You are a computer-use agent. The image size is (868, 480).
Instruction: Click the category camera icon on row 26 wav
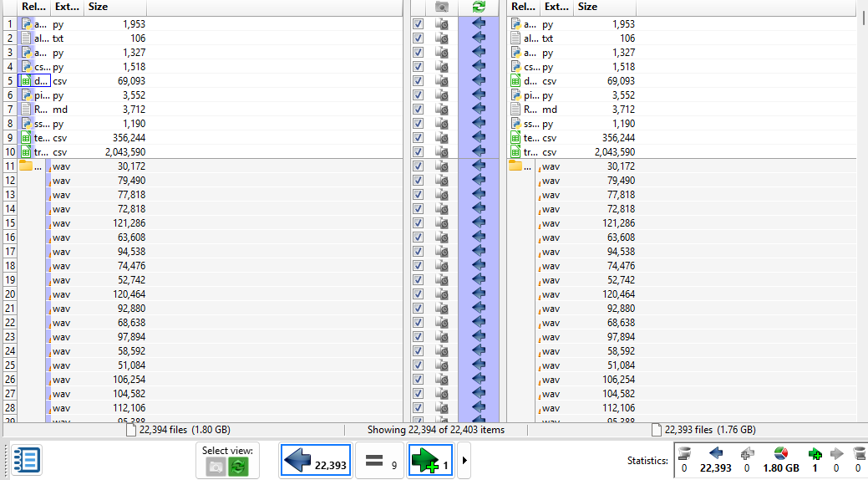(x=442, y=380)
